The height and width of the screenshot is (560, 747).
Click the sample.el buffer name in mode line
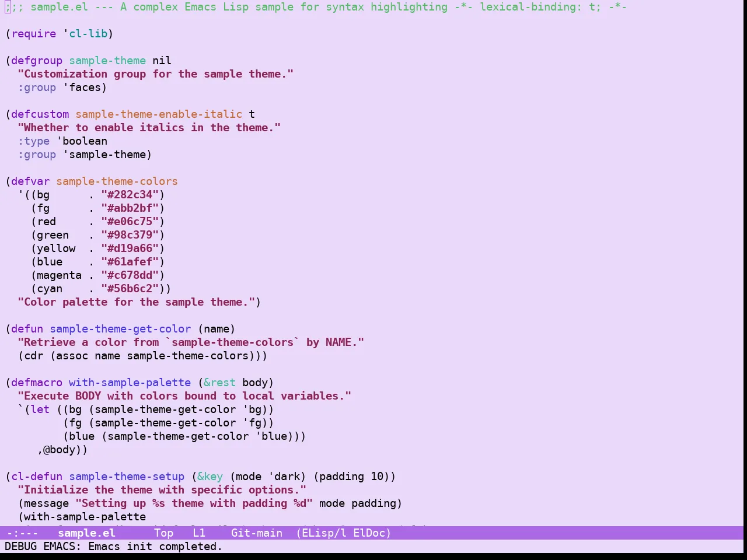coord(86,533)
